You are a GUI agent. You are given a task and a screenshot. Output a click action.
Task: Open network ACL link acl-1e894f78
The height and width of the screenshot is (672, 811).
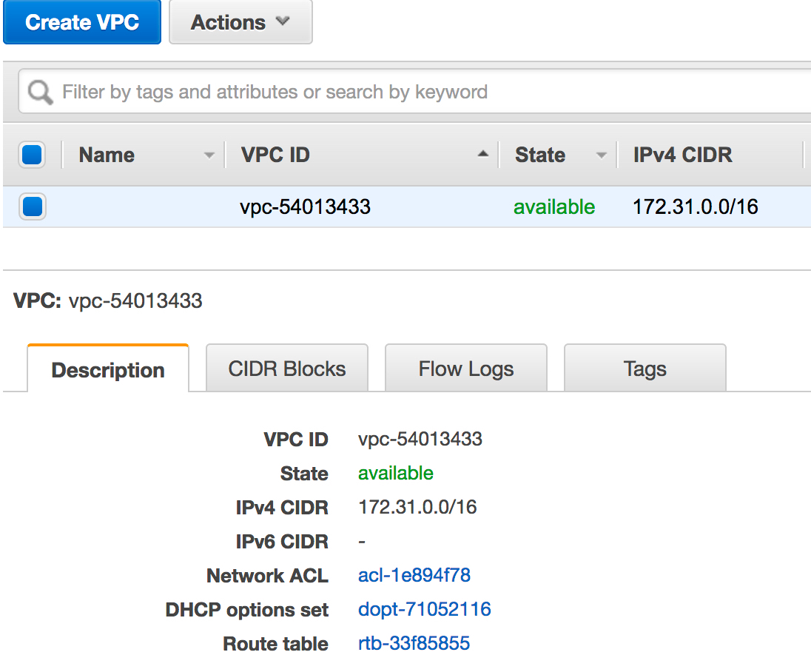[x=414, y=575]
